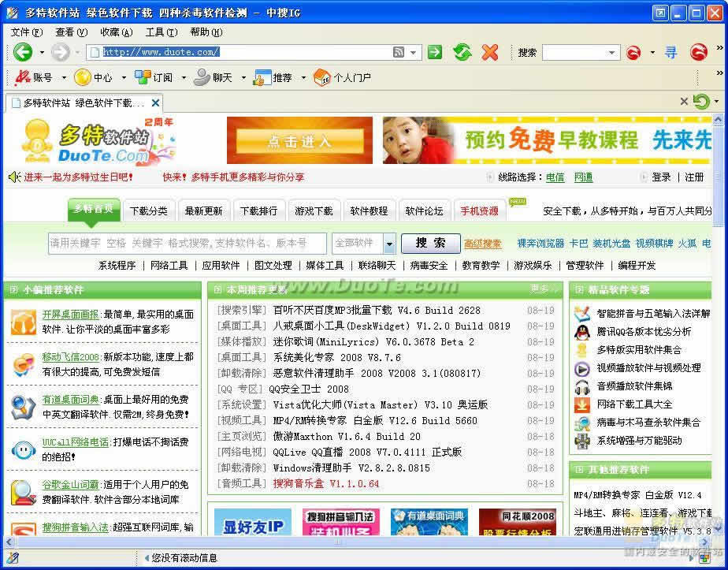Switch to the 下载分类 tab
728x570 pixels.
point(149,211)
